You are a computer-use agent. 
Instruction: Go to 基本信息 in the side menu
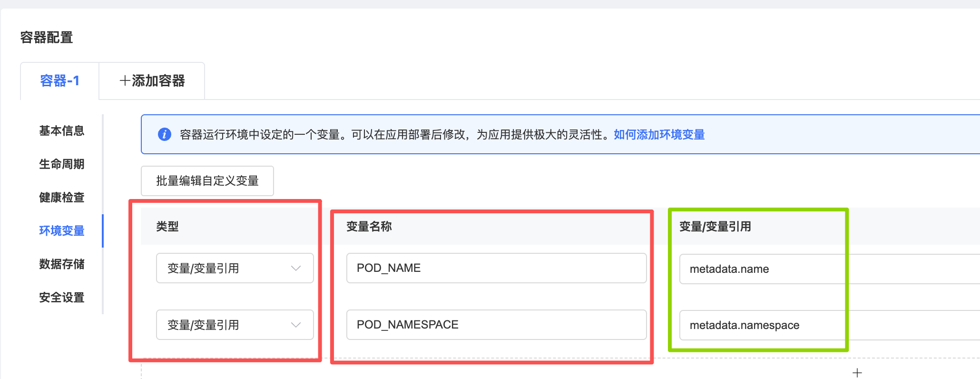coord(61,131)
